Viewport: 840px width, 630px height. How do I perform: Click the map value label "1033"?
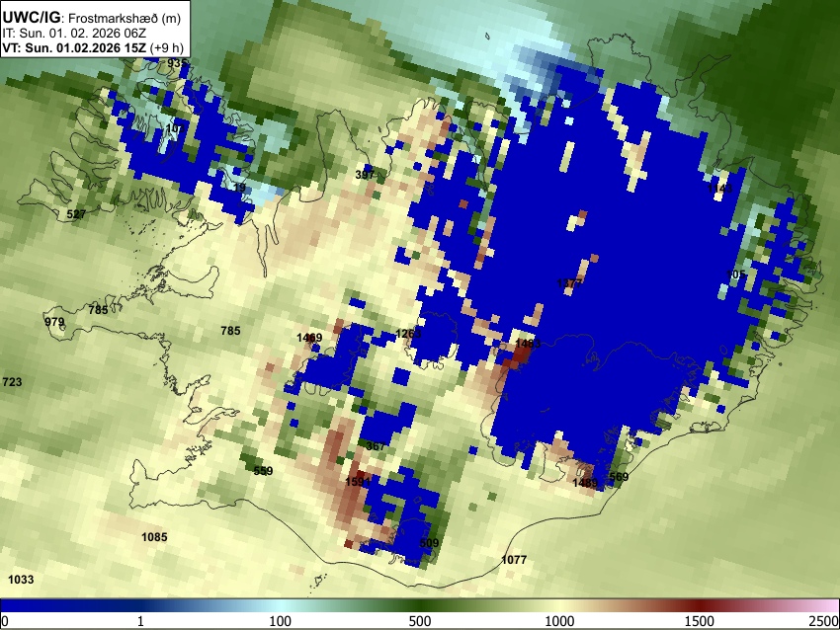tap(21, 580)
